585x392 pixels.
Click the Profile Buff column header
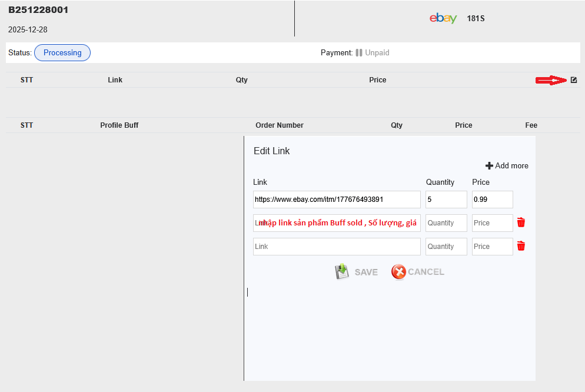(119, 125)
